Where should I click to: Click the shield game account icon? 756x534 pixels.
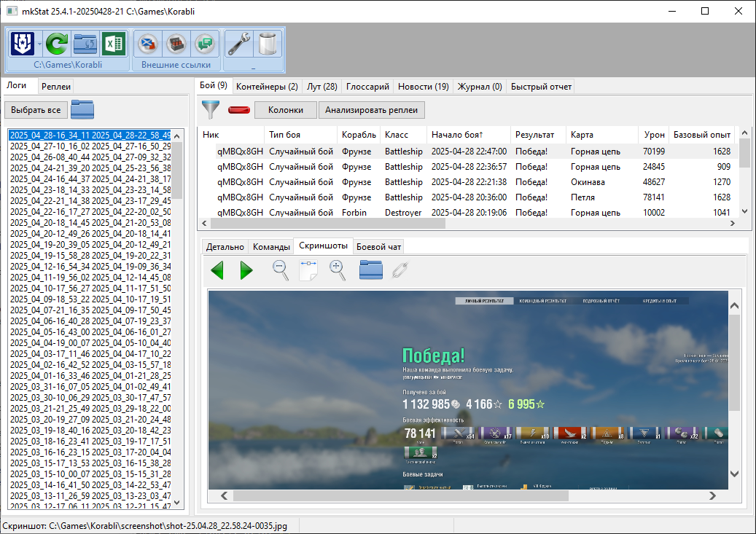22,44
